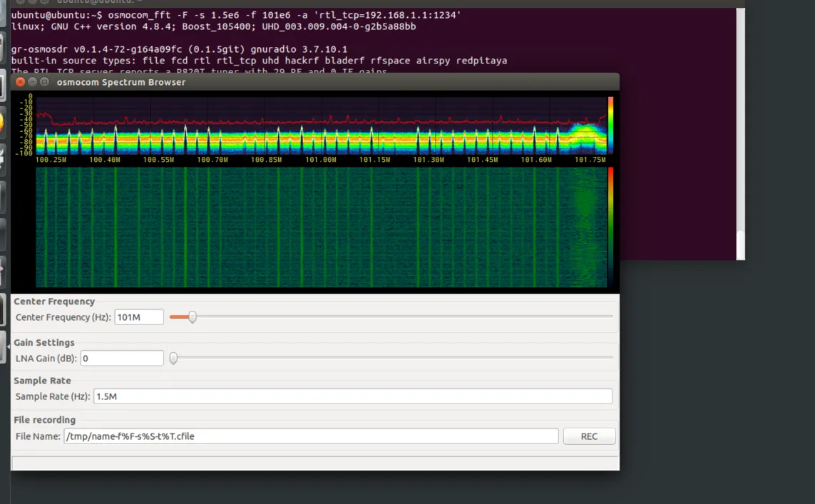The image size is (815, 504).
Task: Click the empty status bar below File Name
Action: click(x=315, y=463)
